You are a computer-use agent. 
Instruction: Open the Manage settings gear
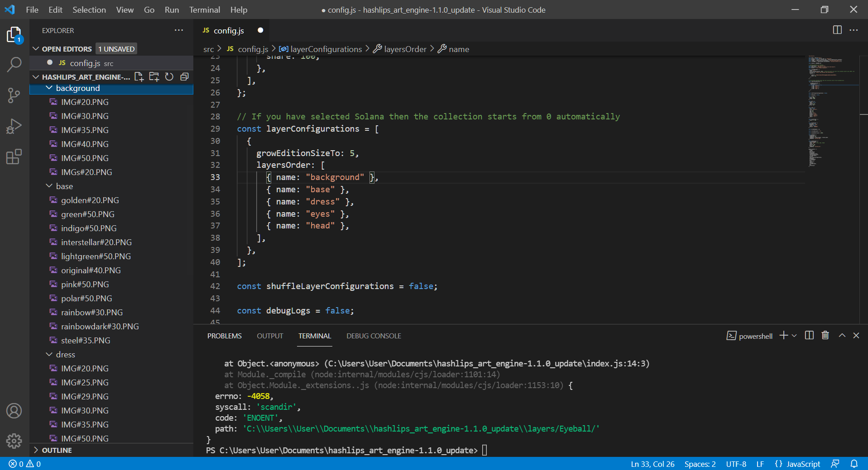(14, 441)
